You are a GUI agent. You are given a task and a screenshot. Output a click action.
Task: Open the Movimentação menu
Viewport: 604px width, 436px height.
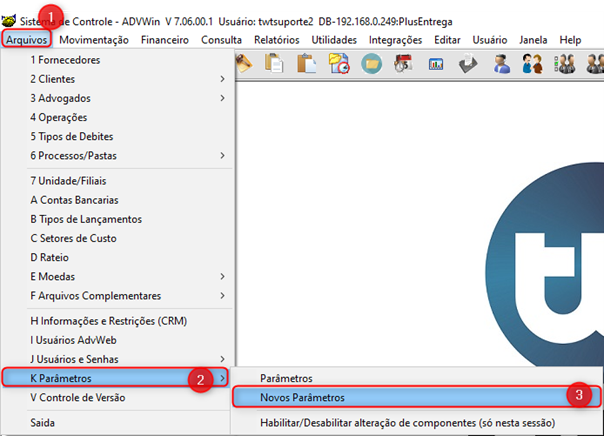(x=94, y=40)
